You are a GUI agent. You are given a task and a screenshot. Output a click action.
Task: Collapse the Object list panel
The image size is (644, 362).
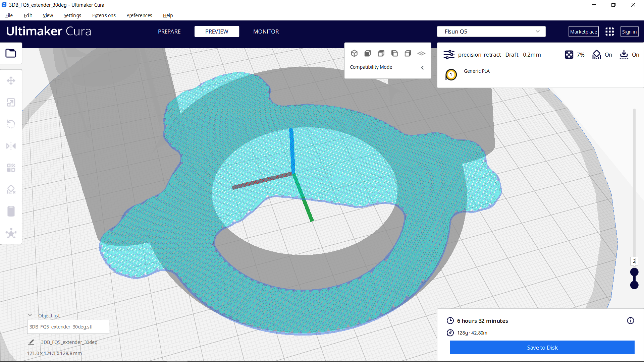[x=30, y=314]
